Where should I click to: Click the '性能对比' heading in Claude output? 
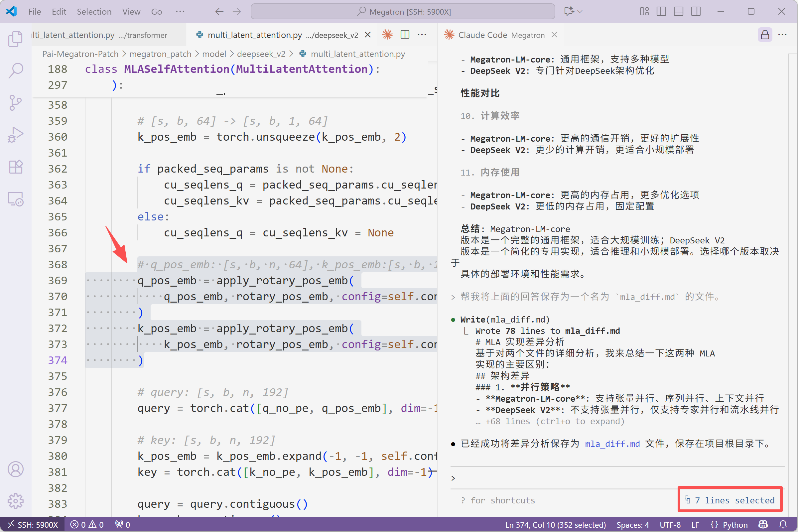click(480, 93)
